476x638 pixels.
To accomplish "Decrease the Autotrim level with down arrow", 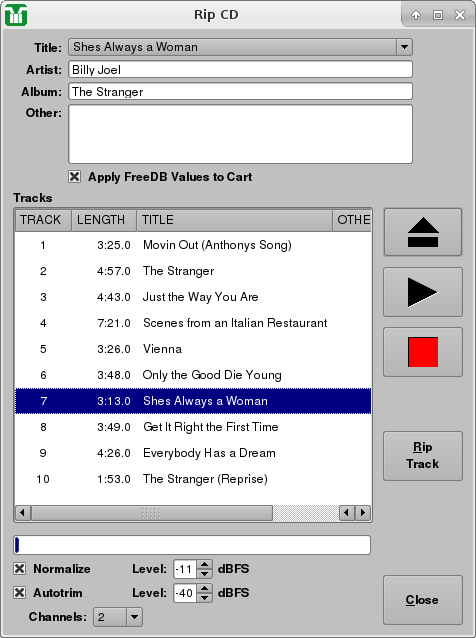I will (204, 597).
